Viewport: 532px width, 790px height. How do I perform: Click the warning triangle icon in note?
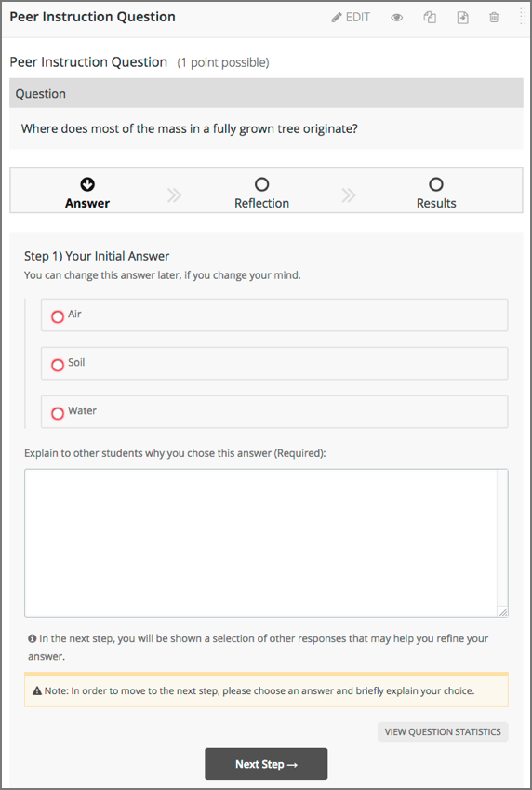[x=37, y=690]
